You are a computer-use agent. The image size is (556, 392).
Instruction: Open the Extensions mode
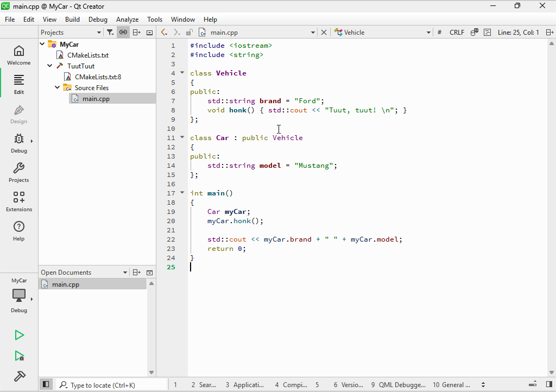point(19,201)
